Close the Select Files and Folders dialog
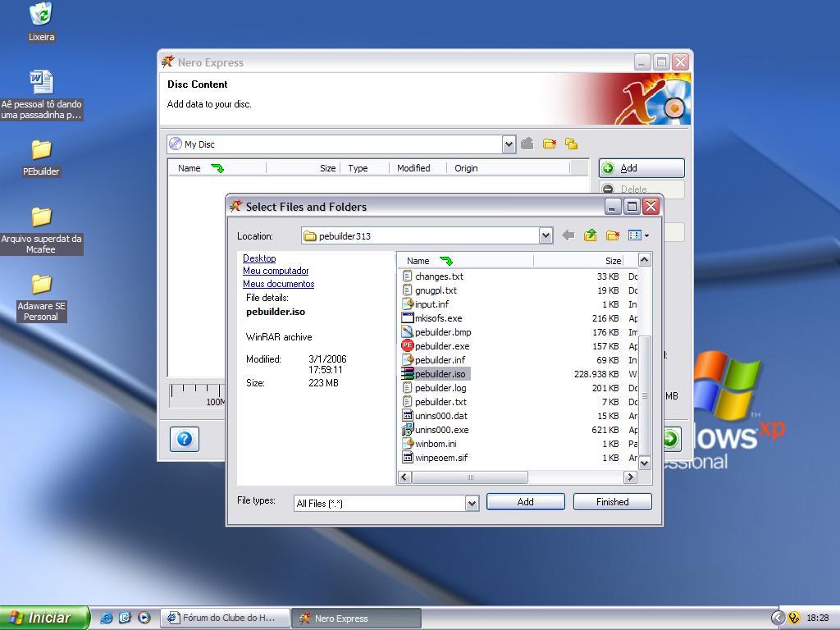The width and height of the screenshot is (840, 630). click(x=651, y=206)
